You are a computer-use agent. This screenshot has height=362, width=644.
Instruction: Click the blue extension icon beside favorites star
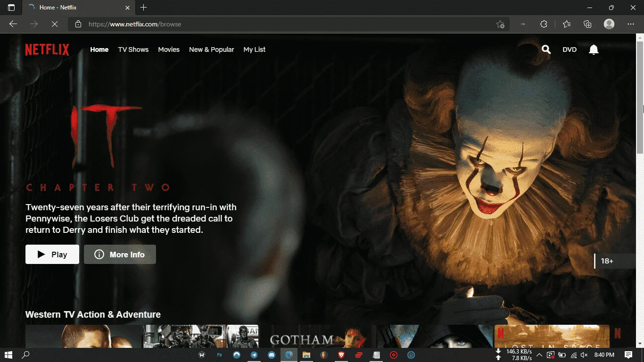coord(523,24)
